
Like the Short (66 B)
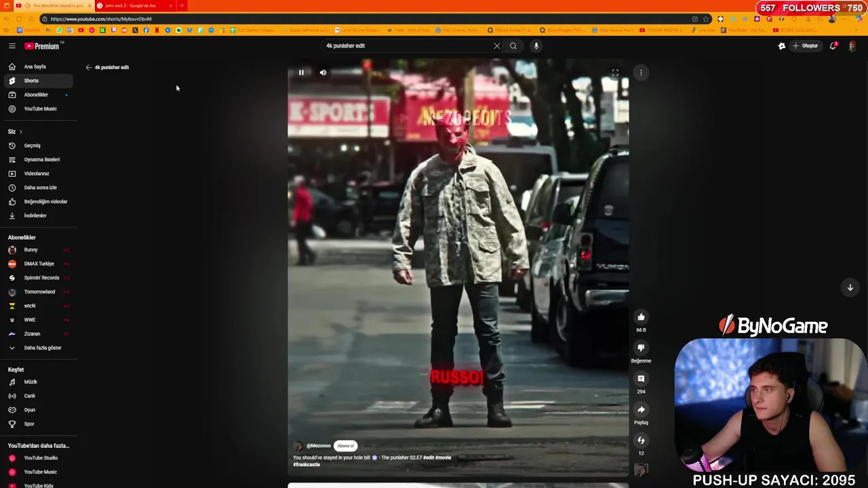[641, 317]
